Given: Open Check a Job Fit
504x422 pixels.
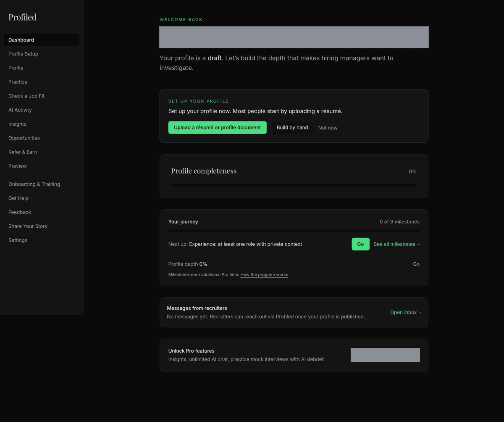Looking at the screenshot, I should [42, 96].
